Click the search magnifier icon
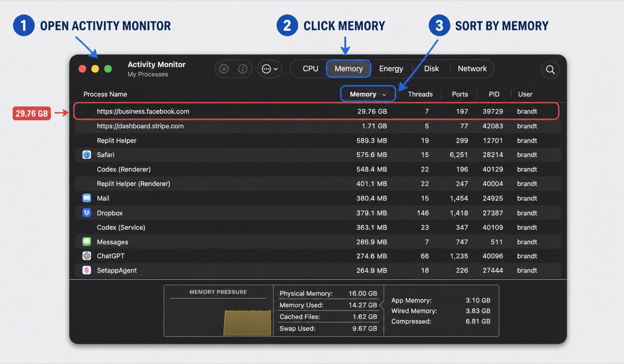 tap(550, 70)
